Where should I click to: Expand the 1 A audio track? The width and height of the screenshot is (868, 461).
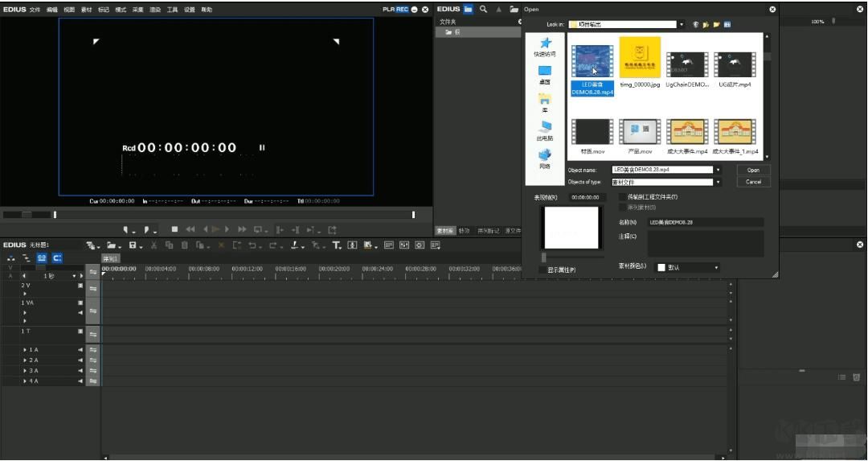25,350
